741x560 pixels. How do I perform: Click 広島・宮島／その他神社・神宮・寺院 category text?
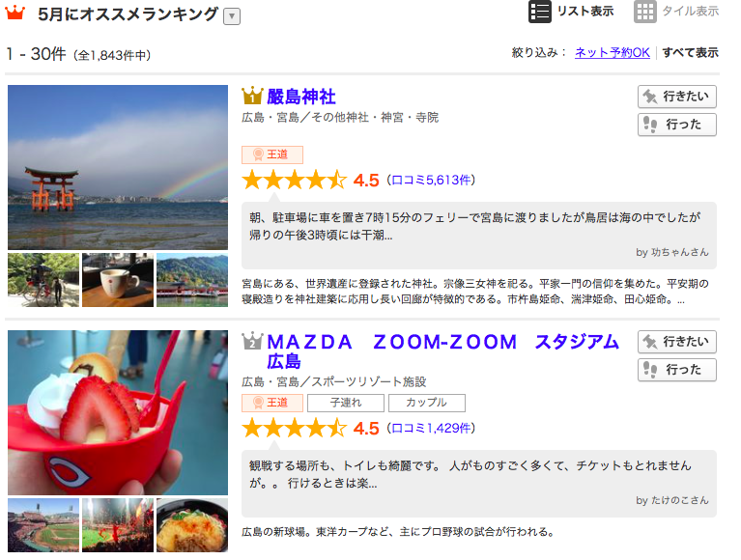[x=340, y=118]
